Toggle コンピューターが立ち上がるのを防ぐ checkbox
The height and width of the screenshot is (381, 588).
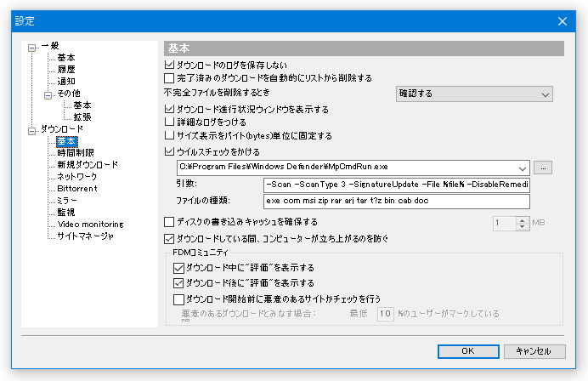169,238
